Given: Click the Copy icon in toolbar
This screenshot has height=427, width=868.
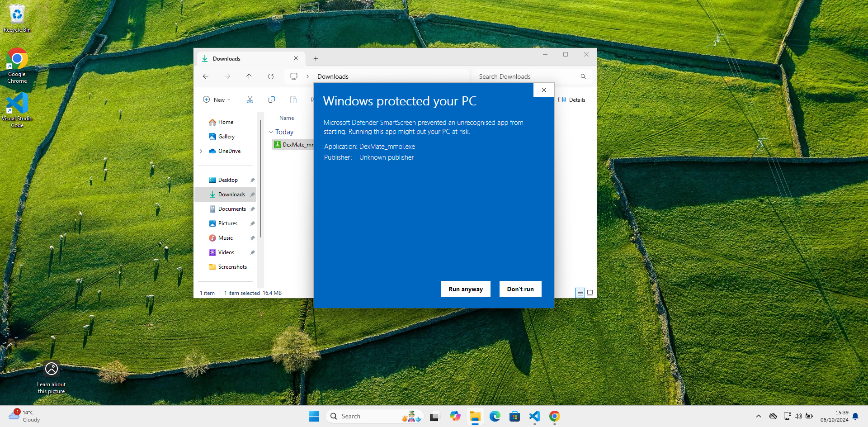Looking at the screenshot, I should pos(272,100).
